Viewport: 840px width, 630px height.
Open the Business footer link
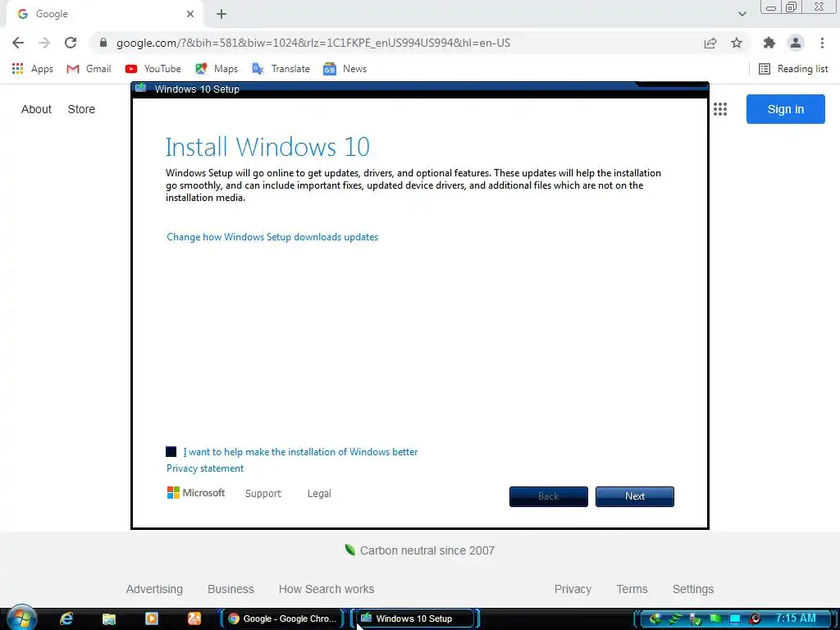(x=231, y=589)
